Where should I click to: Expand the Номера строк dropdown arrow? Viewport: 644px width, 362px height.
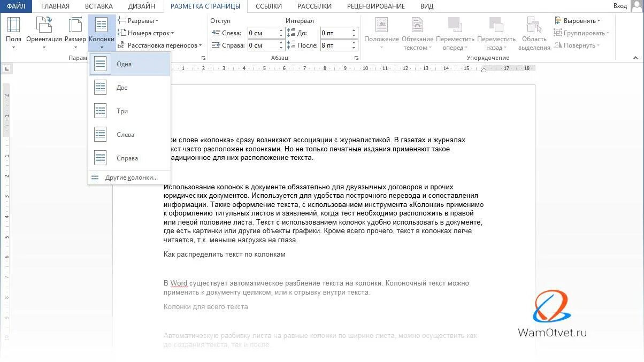[173, 34]
